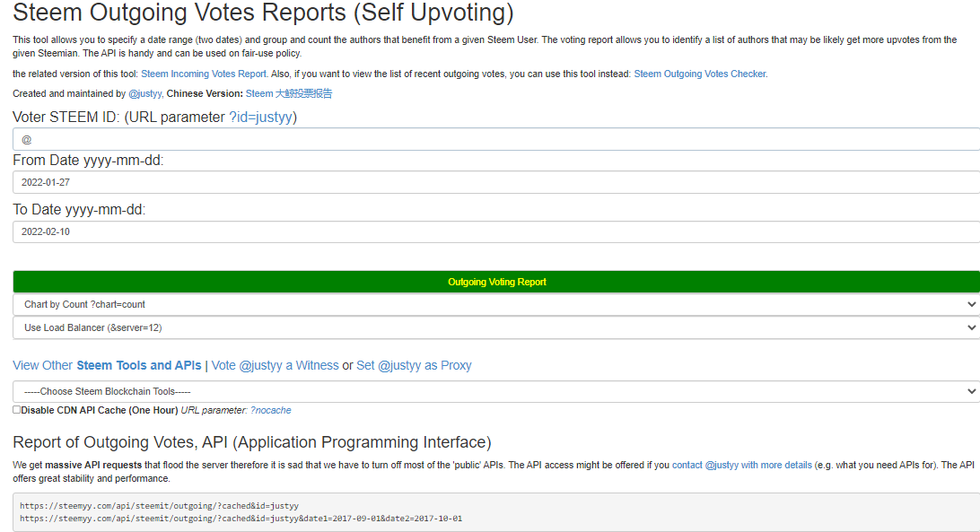Open the Choose Steem Blockchain Tools dropdown

pos(496,391)
